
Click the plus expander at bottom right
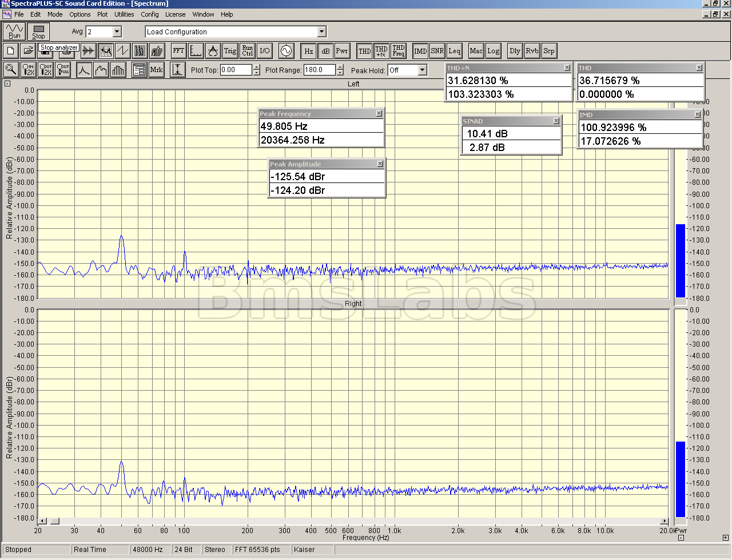725,538
